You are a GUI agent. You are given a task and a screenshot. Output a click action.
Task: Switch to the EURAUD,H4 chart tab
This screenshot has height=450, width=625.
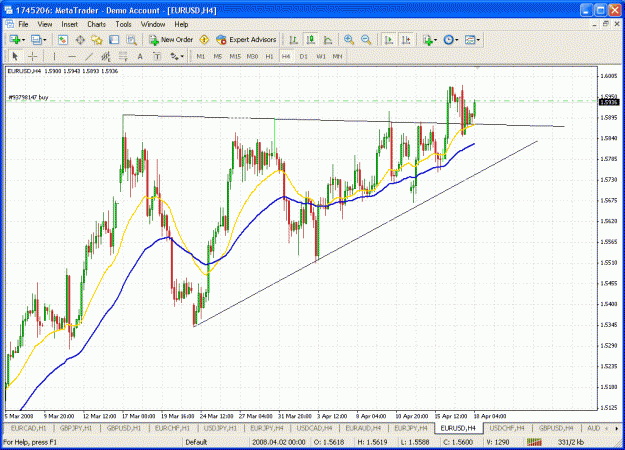pyautogui.click(x=363, y=428)
